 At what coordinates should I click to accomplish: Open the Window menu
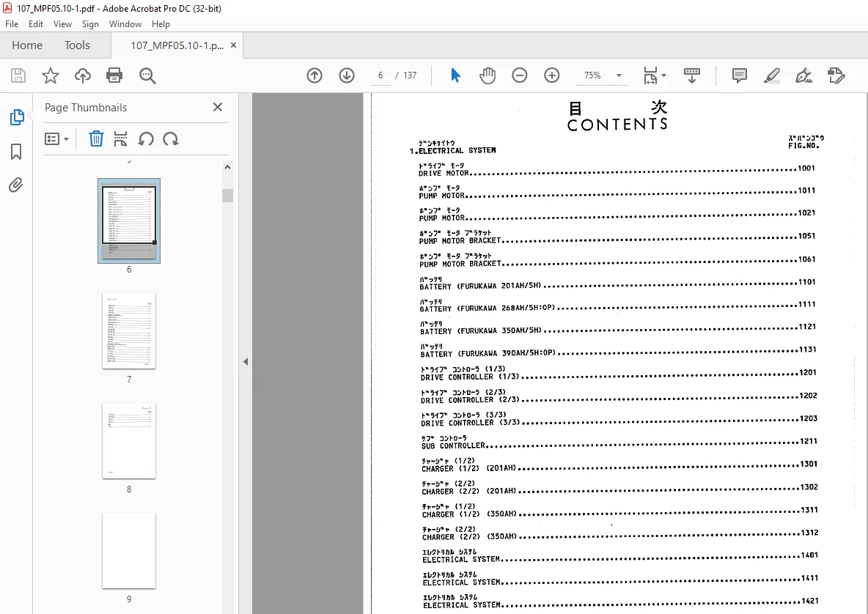tap(125, 24)
